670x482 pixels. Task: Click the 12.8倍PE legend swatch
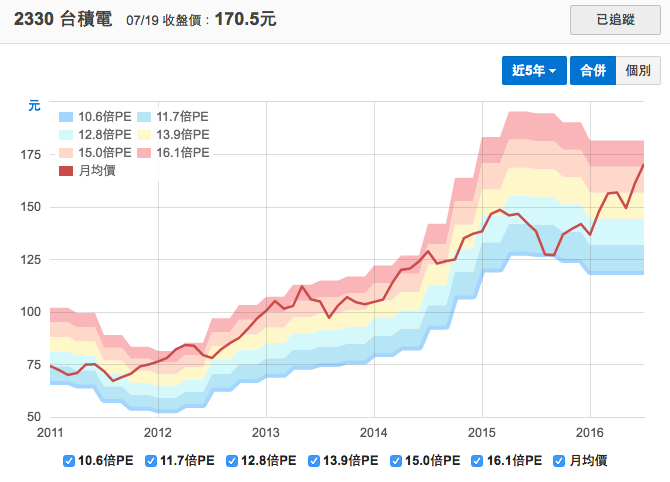66,134
